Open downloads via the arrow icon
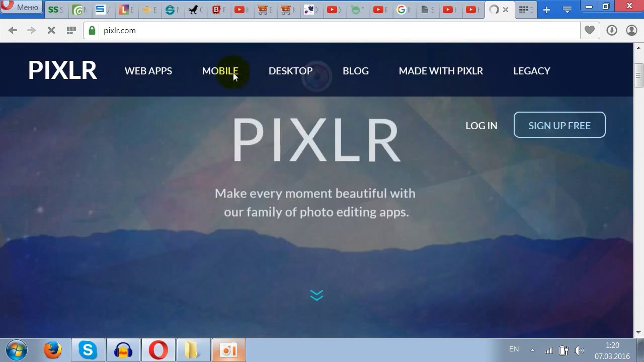 pyautogui.click(x=612, y=31)
